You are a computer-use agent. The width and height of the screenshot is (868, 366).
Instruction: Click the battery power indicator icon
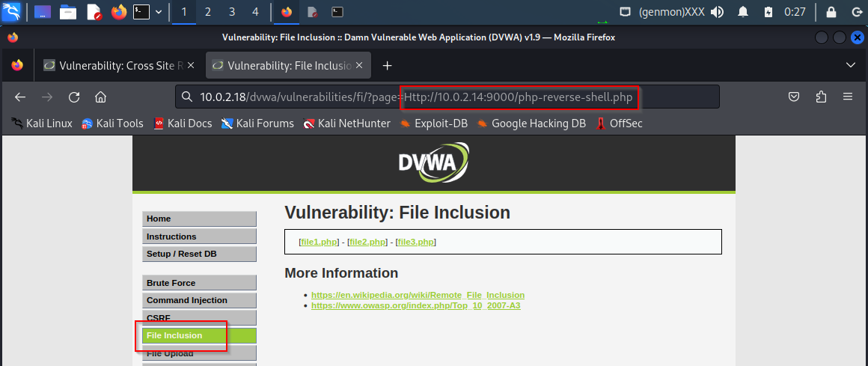[768, 12]
